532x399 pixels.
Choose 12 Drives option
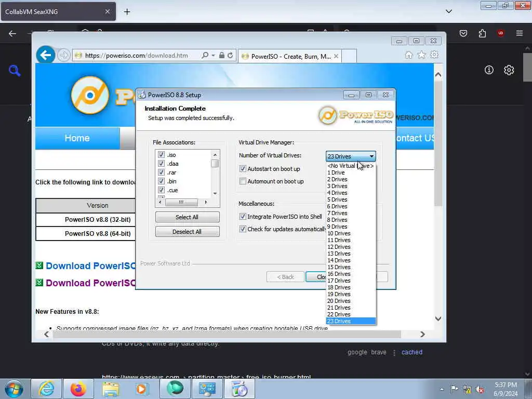coord(351,247)
